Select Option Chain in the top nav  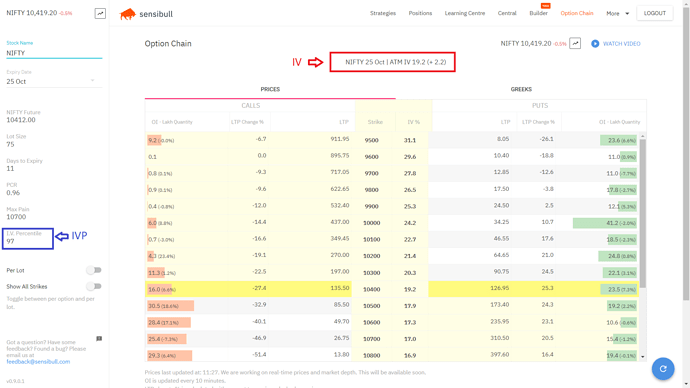577,13
